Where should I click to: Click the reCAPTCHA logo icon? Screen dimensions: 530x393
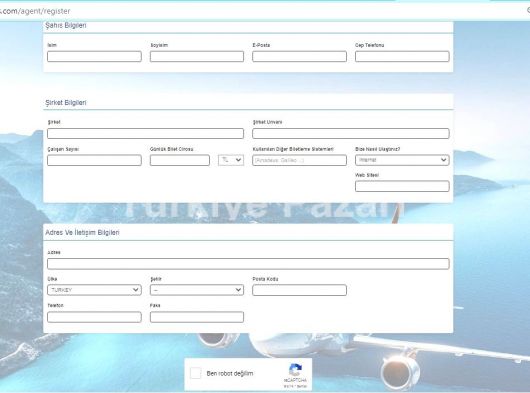coord(295,370)
